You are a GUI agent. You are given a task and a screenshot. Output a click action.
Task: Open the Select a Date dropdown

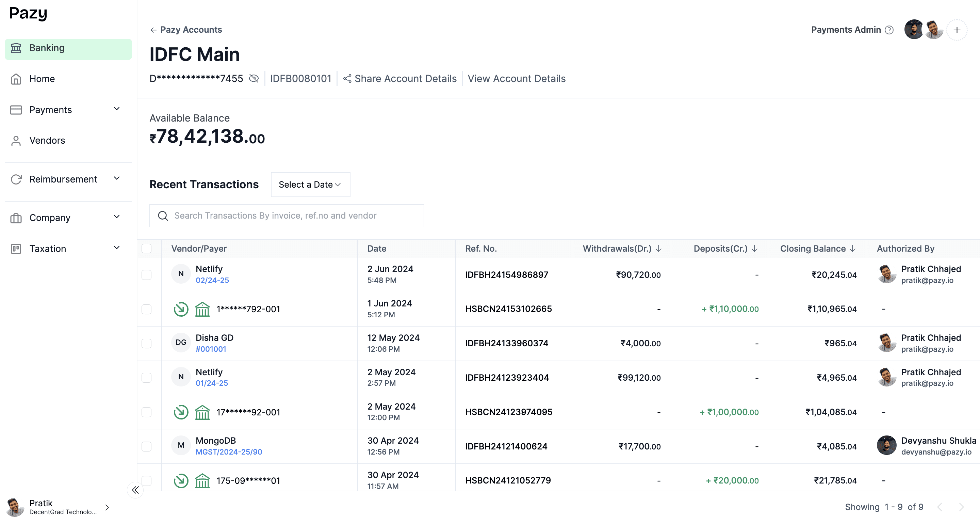[310, 184]
